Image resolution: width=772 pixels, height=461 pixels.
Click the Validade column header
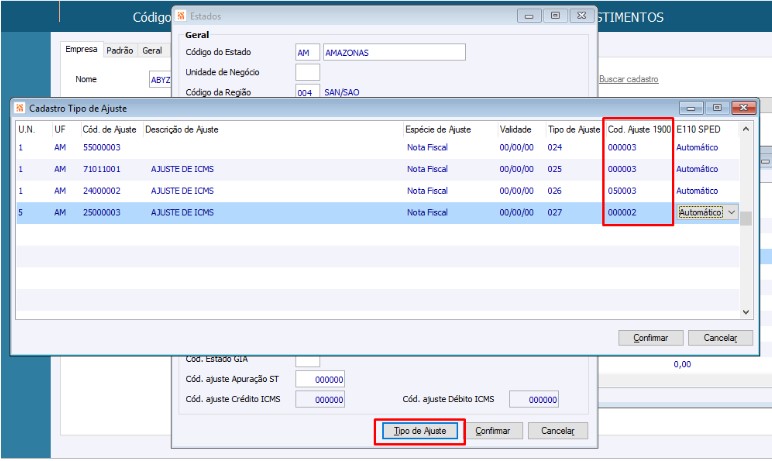pos(515,130)
